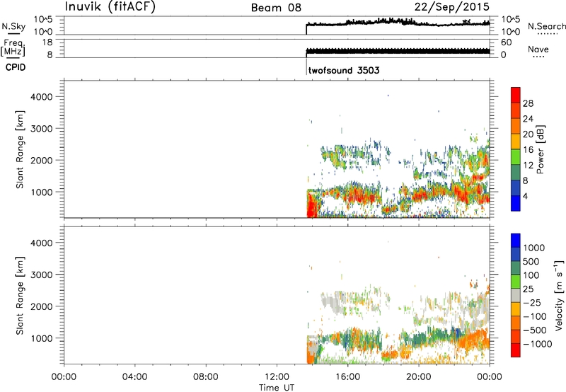Click the red bottom of Velocity colorbar
The image size is (566, 392).
point(516,350)
